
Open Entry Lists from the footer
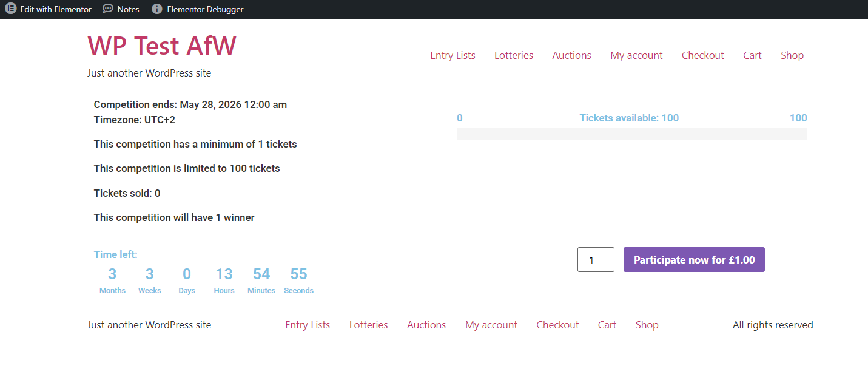308,325
